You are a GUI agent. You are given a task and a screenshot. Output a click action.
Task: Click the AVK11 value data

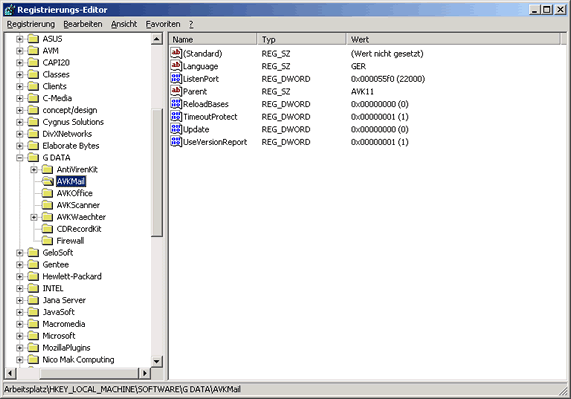[x=362, y=91]
